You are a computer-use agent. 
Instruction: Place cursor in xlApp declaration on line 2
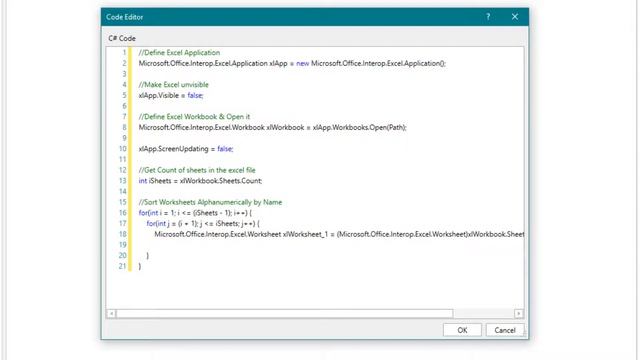(292, 63)
